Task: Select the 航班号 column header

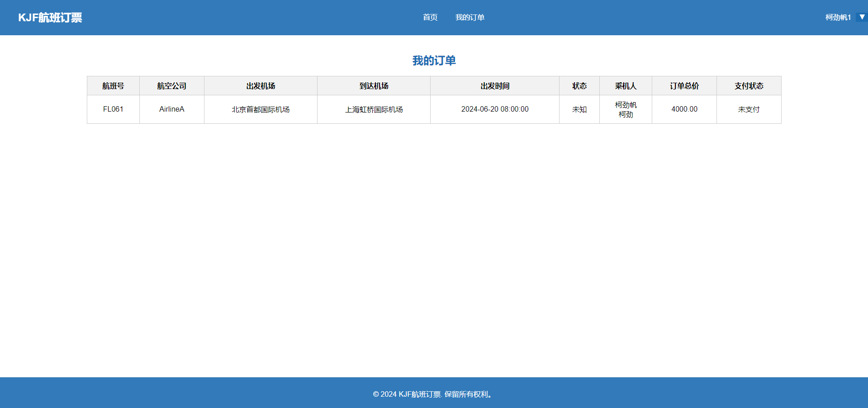Action: pyautogui.click(x=113, y=86)
